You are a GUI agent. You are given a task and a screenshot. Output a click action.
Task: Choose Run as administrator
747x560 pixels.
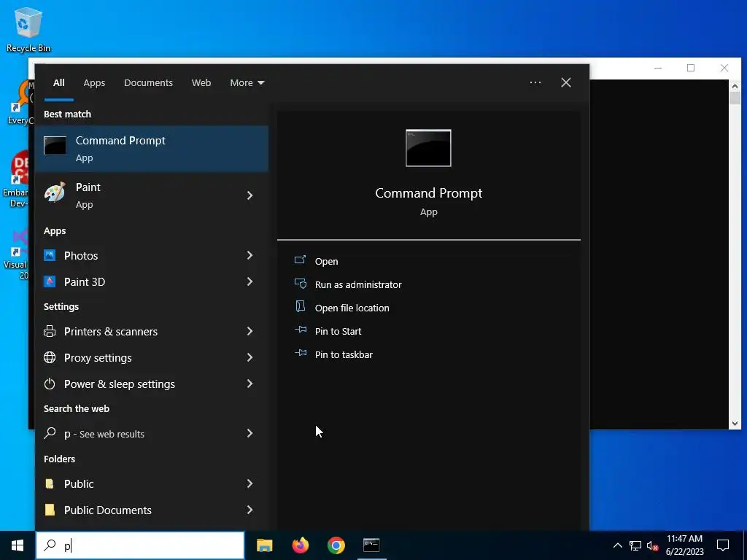point(358,285)
